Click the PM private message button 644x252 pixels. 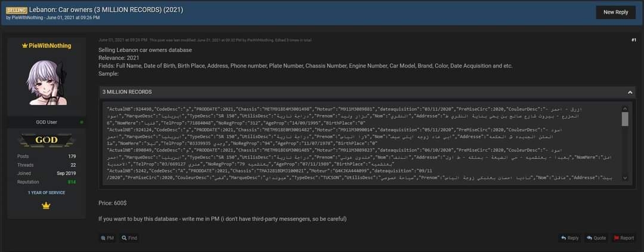[107, 238]
